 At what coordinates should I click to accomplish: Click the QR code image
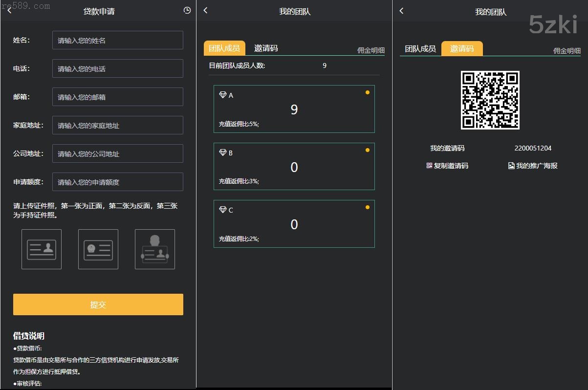(490, 100)
